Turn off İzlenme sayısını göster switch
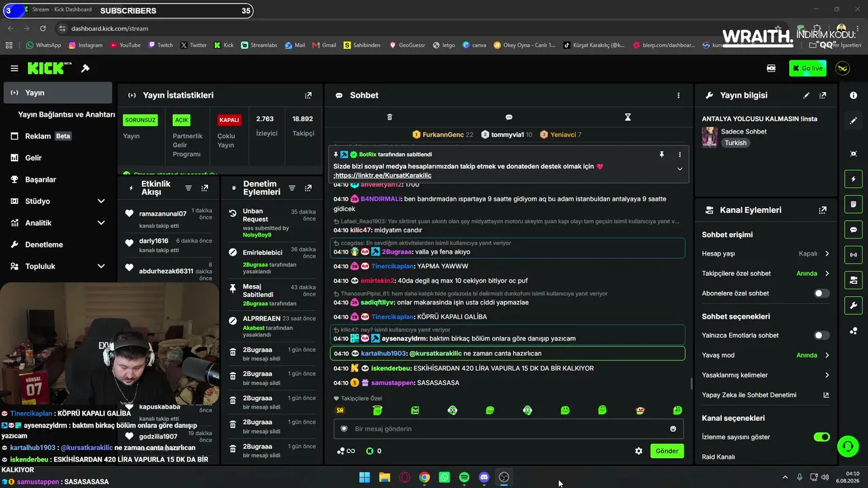Image resolution: width=868 pixels, height=488 pixels. (x=821, y=437)
